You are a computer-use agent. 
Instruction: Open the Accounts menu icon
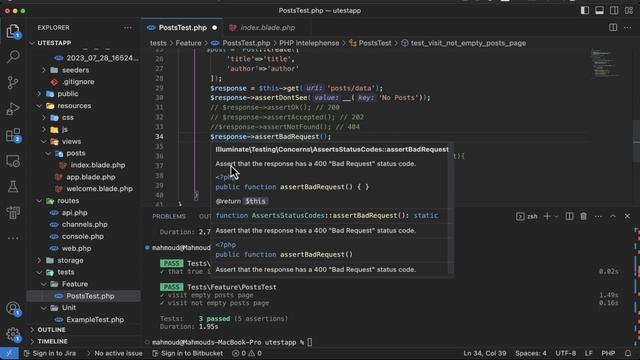[x=13, y=308]
